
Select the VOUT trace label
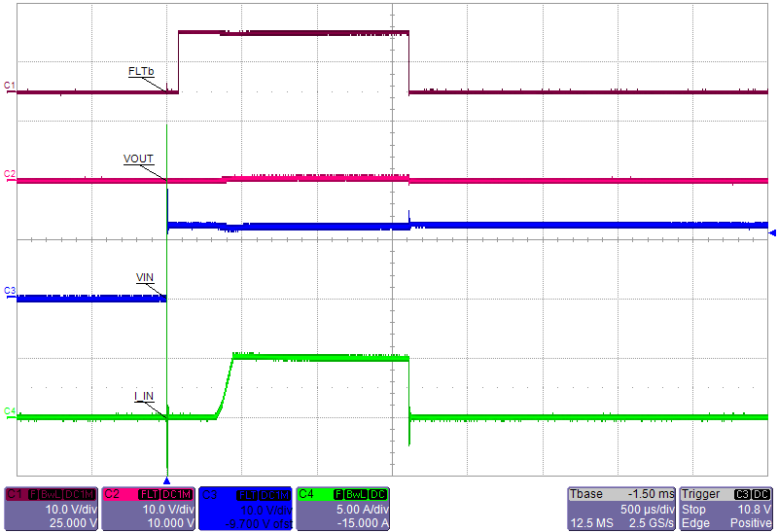click(x=138, y=159)
